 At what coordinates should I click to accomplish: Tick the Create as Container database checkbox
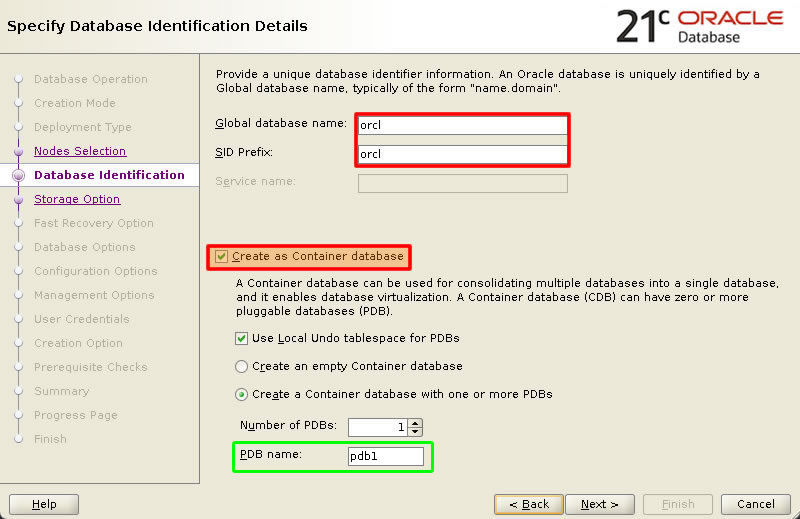tap(221, 256)
